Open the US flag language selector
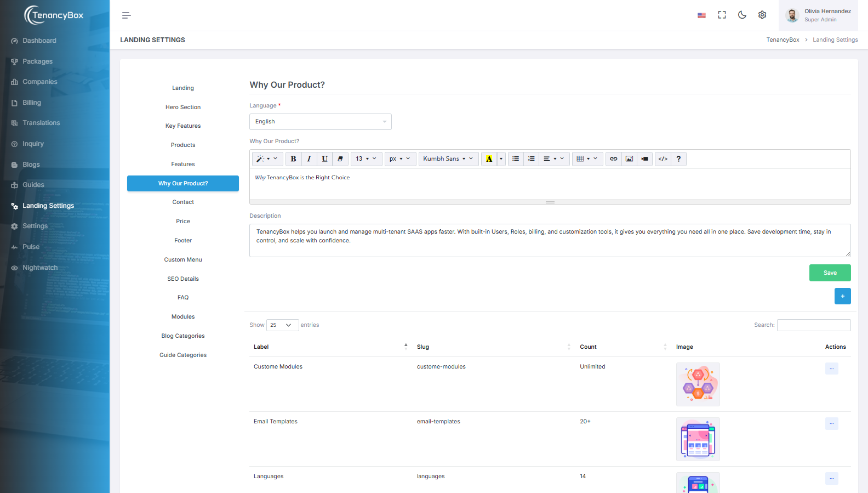The height and width of the screenshot is (493, 868). 701,15
